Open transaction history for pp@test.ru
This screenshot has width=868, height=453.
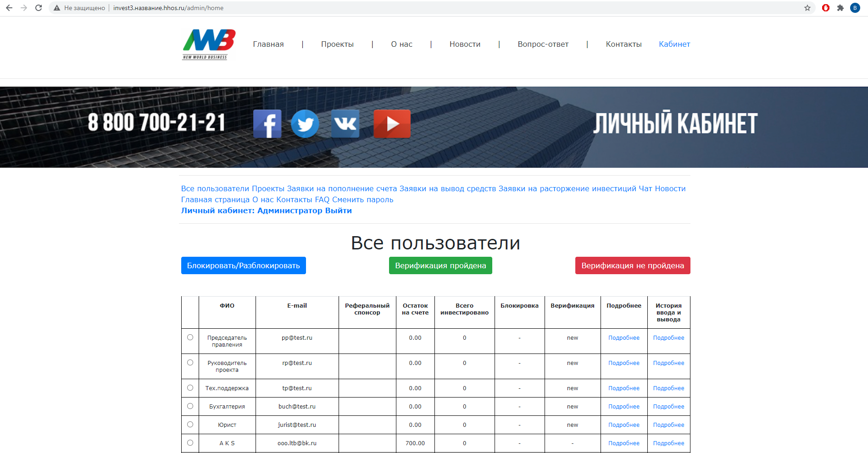[x=668, y=338]
